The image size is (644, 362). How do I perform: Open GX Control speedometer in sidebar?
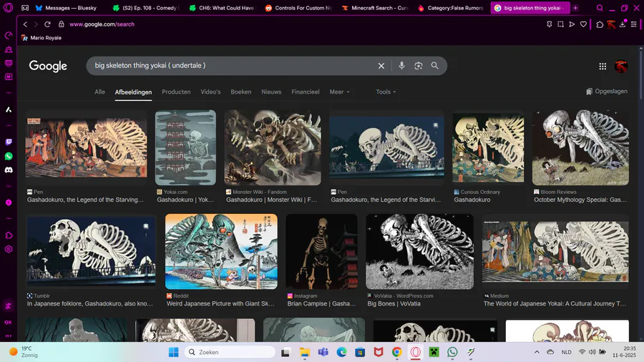click(9, 36)
